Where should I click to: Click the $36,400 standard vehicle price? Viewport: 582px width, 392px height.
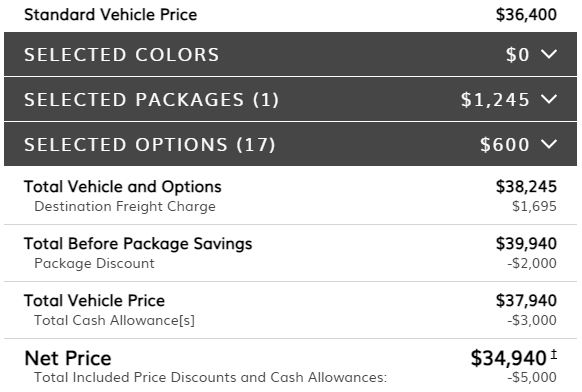(x=526, y=15)
